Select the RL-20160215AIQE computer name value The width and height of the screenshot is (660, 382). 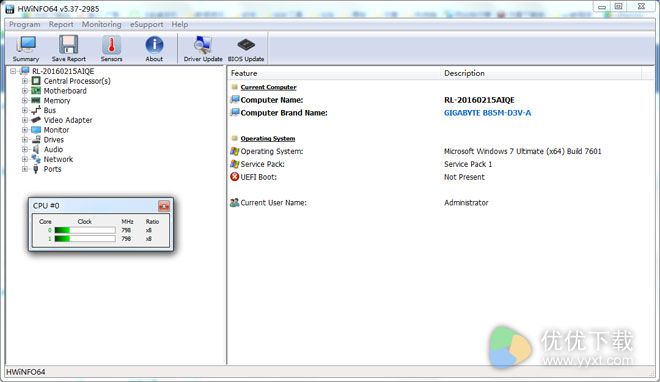click(x=479, y=100)
